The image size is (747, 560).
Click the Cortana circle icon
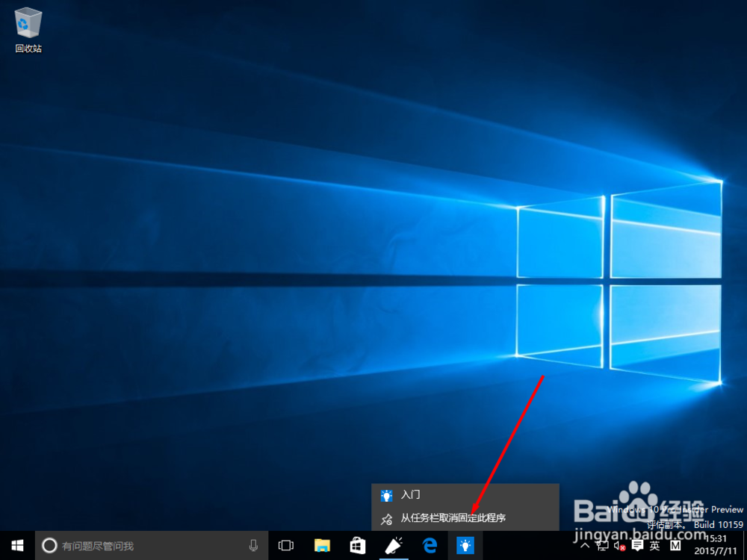coord(49,545)
